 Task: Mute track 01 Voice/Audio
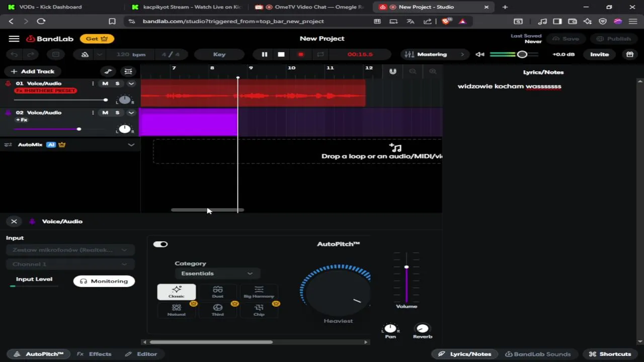pos(105,83)
